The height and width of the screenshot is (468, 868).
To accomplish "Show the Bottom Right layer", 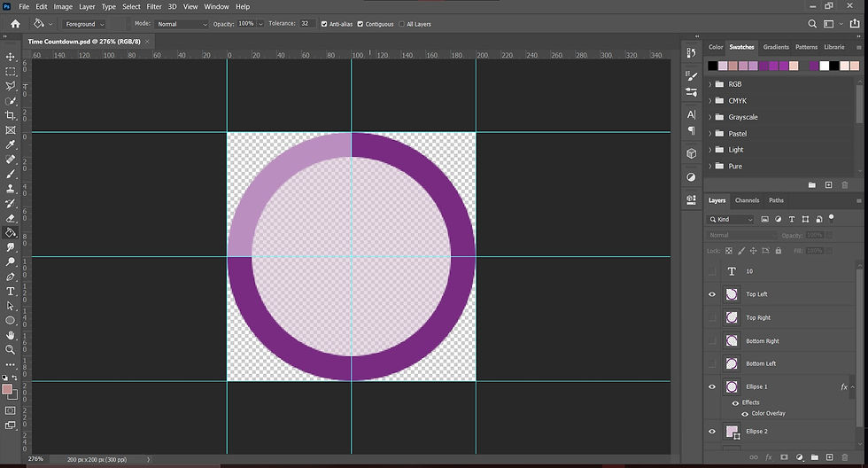I will pyautogui.click(x=712, y=341).
